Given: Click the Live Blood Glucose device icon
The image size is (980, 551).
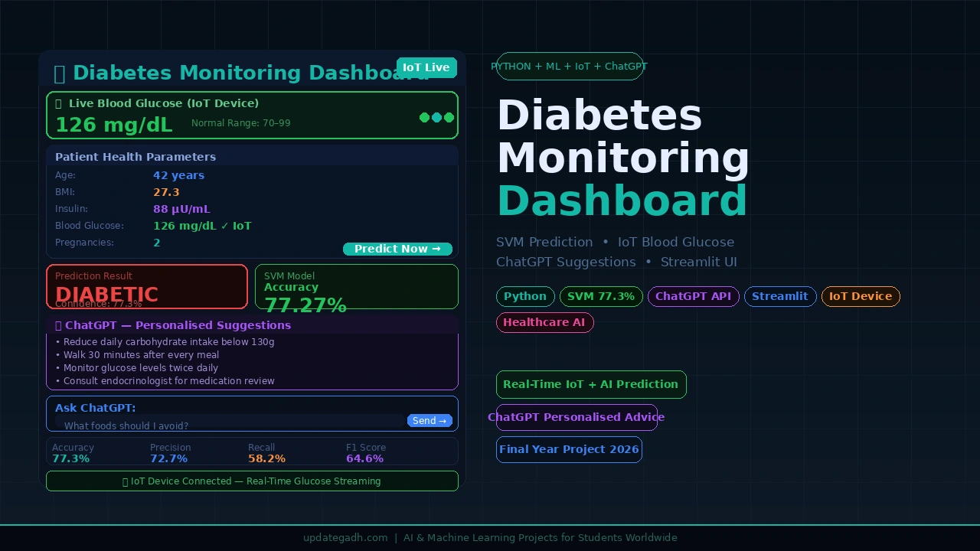Looking at the screenshot, I should [57, 103].
